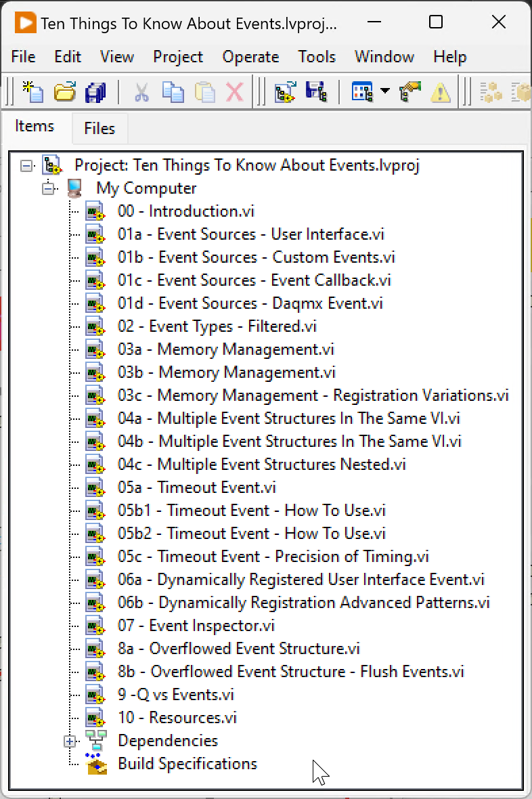Select 04c - Multiple Event Structures Nested.vi
Viewport: 532px width, 799px height.
262,465
